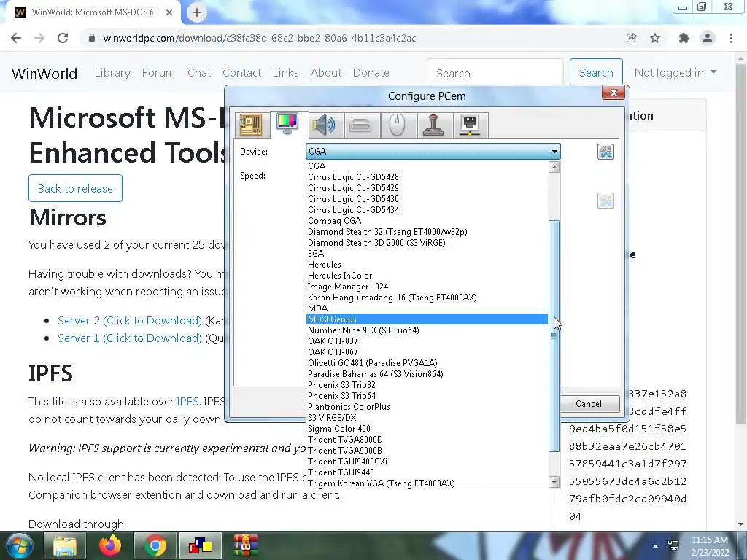Open About in WinWorld navbar
This screenshot has width=747, height=560.
coord(326,73)
